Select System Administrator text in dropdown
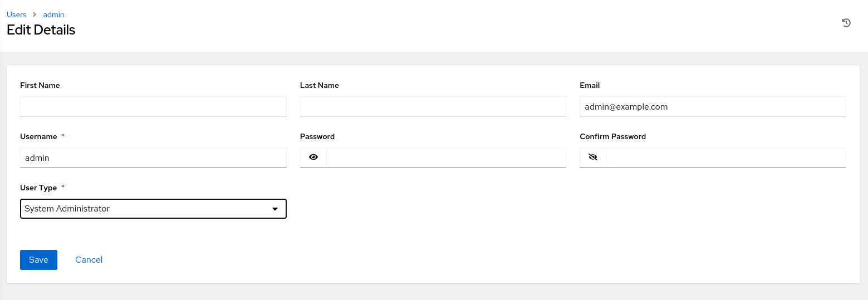The image size is (868, 300). [x=67, y=209]
